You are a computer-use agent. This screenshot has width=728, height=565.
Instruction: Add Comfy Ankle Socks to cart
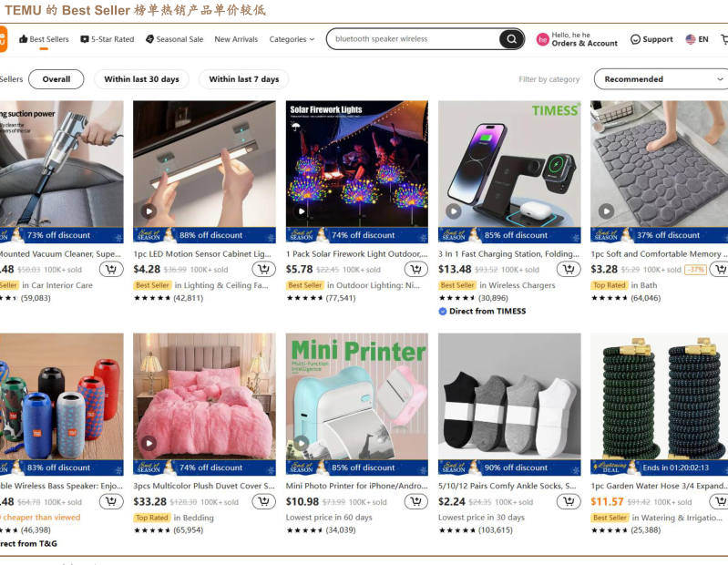tap(569, 501)
